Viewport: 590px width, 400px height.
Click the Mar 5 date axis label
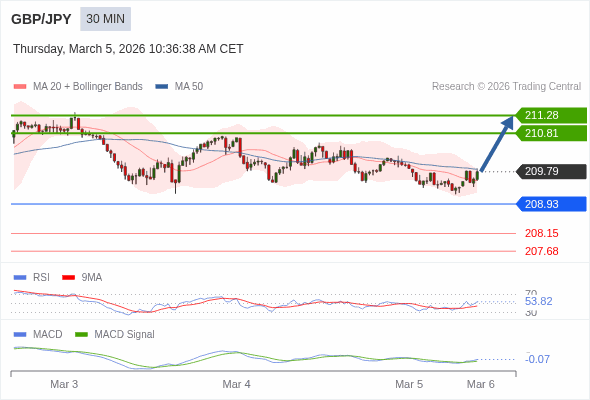pos(409,384)
